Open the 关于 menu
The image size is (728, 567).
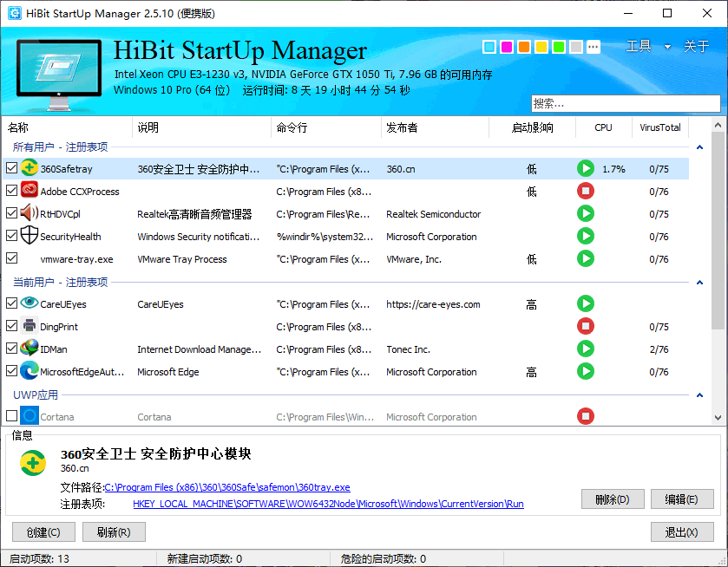[x=696, y=46]
